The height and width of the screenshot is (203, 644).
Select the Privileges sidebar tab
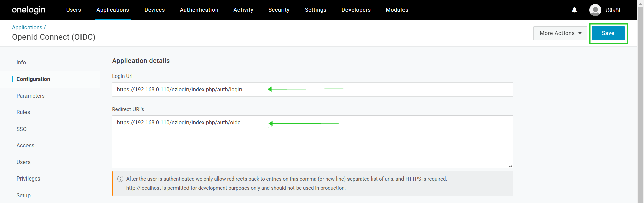(29, 179)
